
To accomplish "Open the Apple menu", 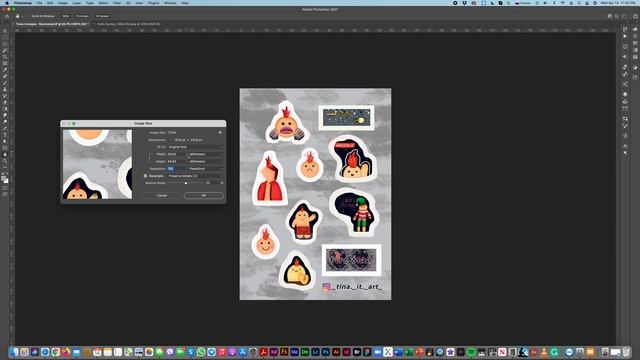I will (7, 3).
